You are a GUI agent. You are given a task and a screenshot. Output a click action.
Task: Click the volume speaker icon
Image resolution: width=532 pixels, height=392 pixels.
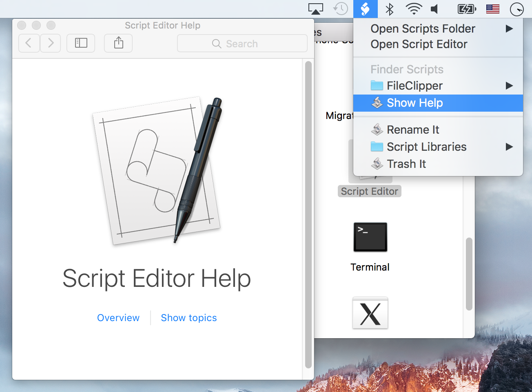point(435,9)
